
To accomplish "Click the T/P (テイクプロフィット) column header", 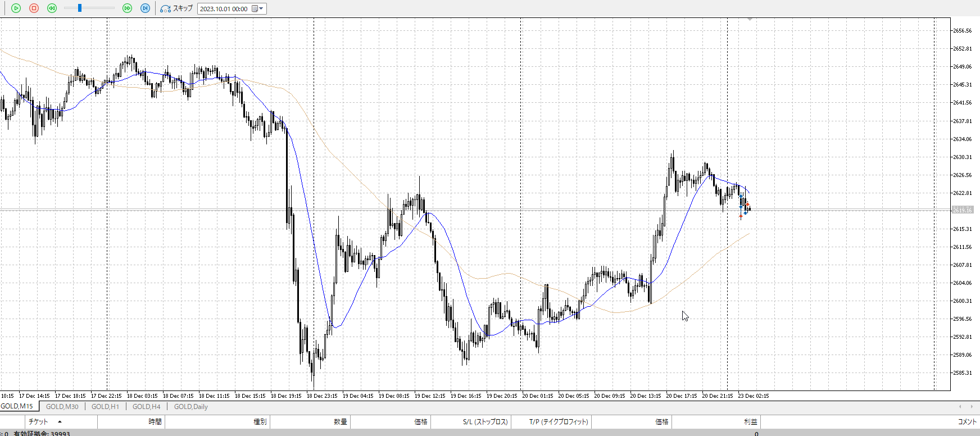I will tap(558, 422).
